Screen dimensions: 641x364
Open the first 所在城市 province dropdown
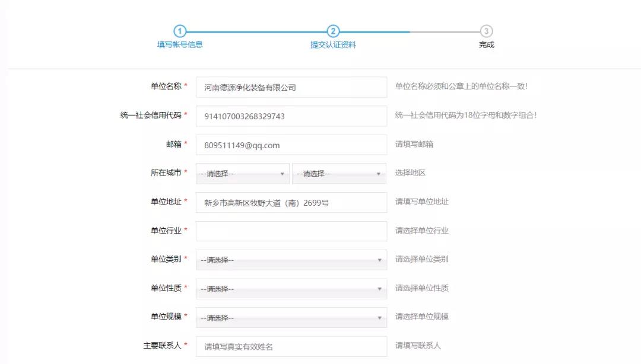[x=242, y=174]
